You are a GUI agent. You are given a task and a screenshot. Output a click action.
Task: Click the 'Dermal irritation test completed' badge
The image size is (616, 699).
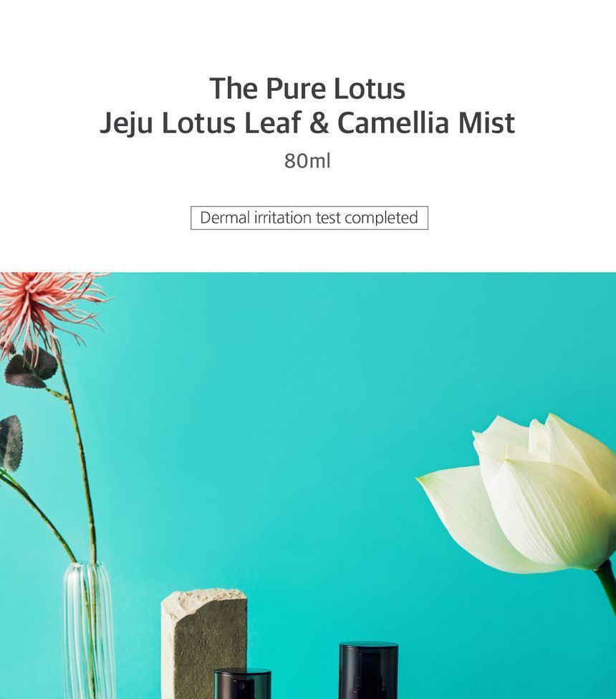pos(309,218)
